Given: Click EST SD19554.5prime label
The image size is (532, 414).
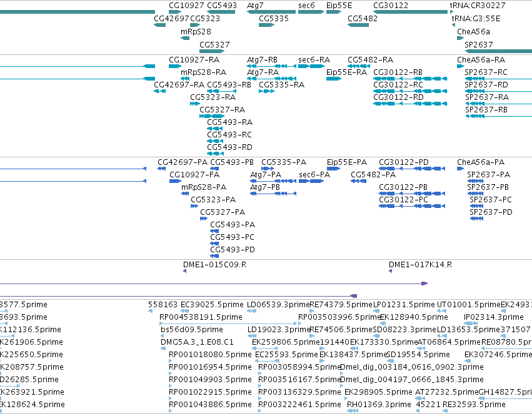Looking at the screenshot, I should pos(418,355).
